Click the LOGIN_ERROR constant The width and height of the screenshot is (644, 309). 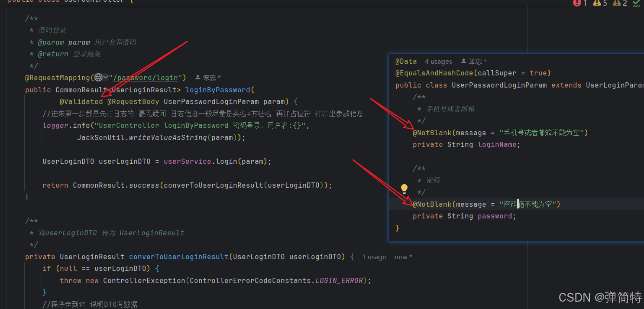pos(339,280)
